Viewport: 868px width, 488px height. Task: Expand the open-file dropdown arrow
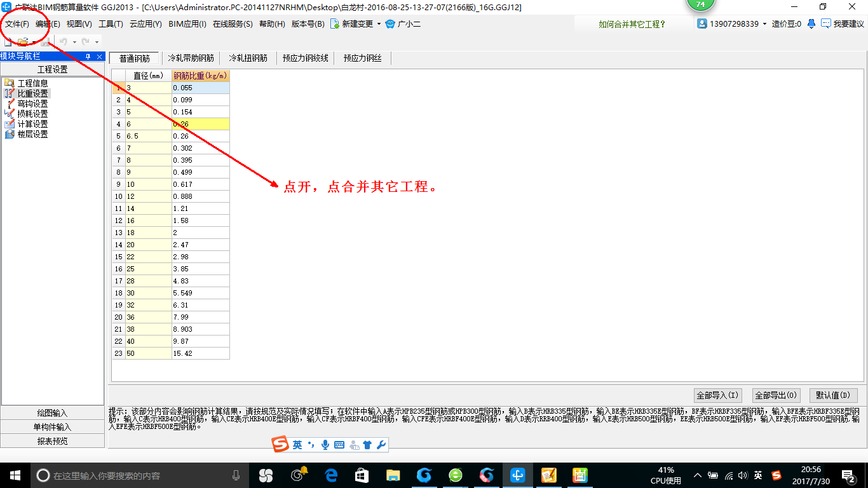pyautogui.click(x=34, y=42)
